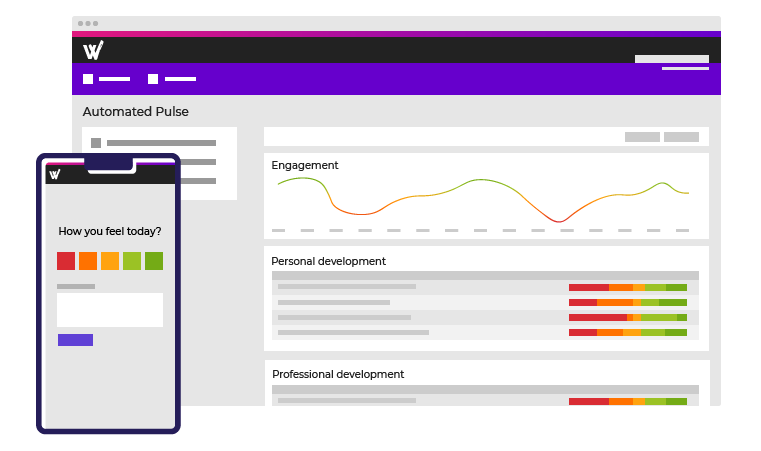Select the dark green mood swatch
The width and height of the screenshot is (761, 451).
pos(154,261)
